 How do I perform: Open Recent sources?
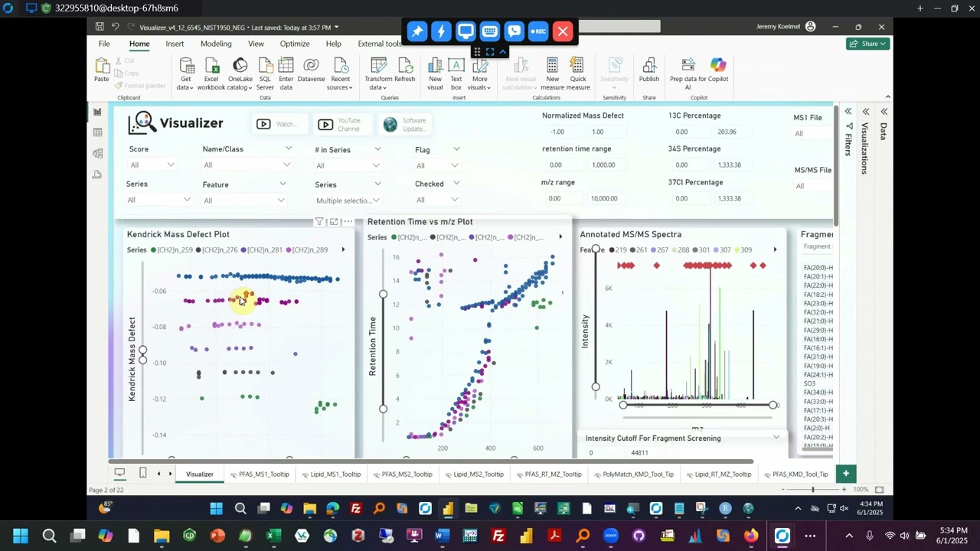pyautogui.click(x=340, y=73)
